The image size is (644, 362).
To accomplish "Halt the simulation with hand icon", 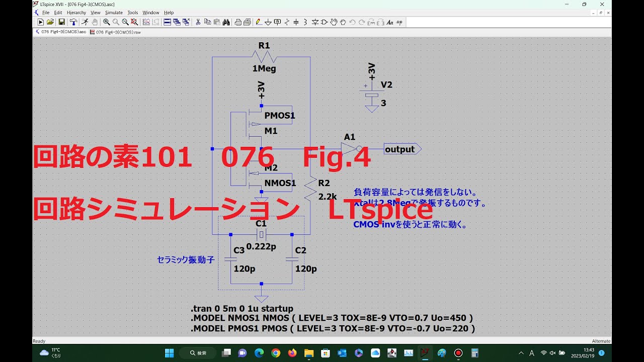I will click(95, 22).
